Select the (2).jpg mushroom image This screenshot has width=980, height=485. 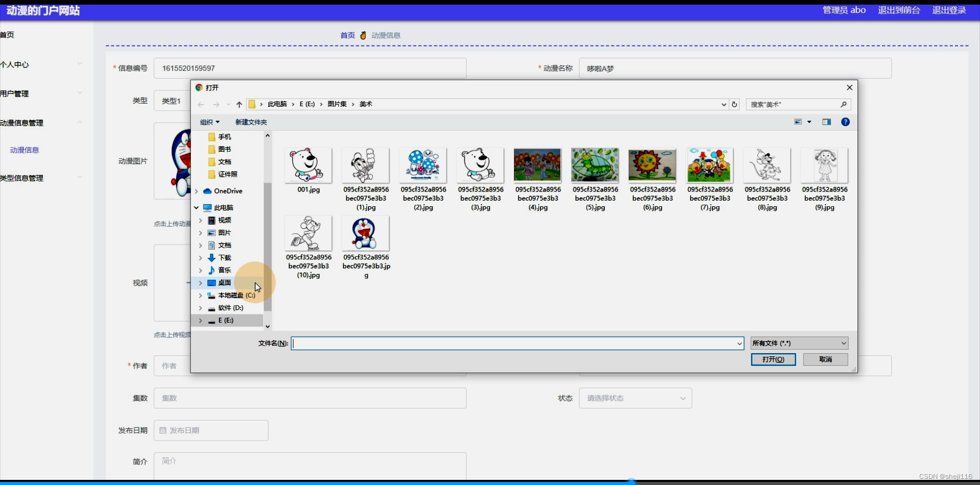(423, 179)
